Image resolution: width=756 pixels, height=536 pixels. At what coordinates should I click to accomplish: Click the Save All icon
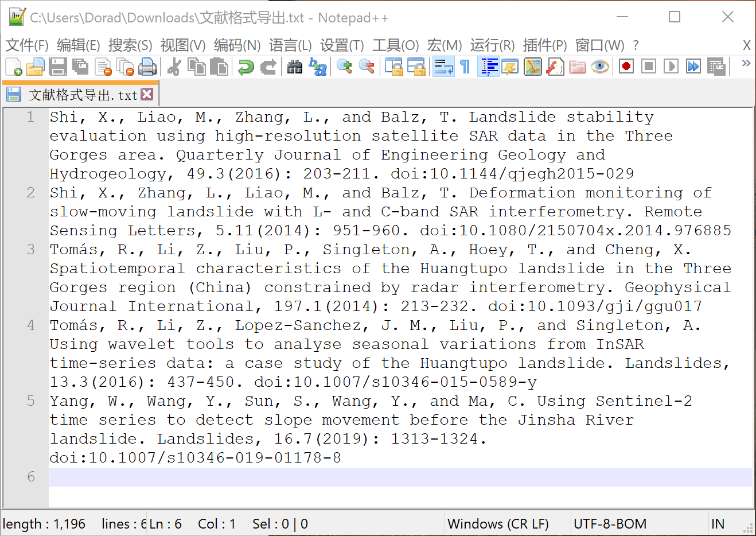[80, 67]
